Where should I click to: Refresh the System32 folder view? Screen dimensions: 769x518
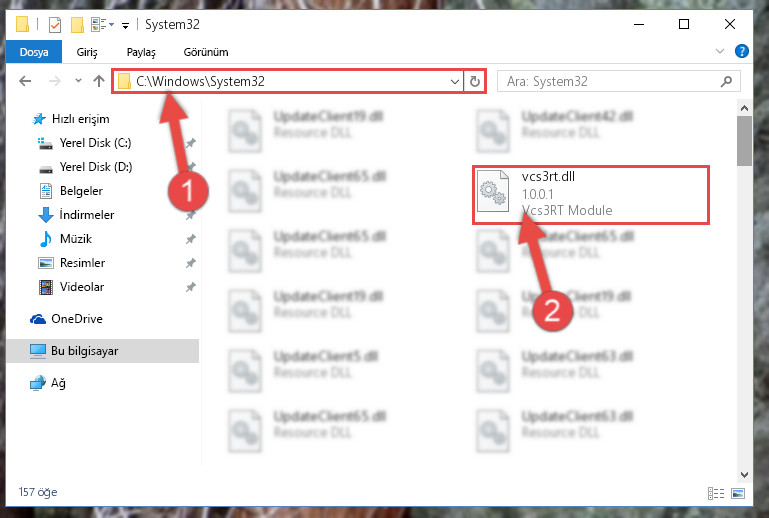pyautogui.click(x=474, y=81)
